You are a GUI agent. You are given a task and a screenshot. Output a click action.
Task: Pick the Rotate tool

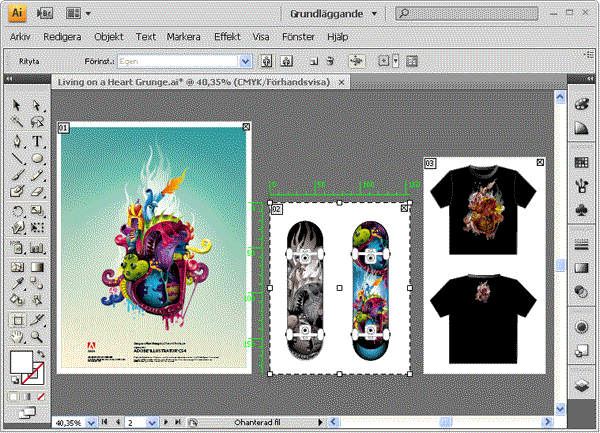click(16, 210)
